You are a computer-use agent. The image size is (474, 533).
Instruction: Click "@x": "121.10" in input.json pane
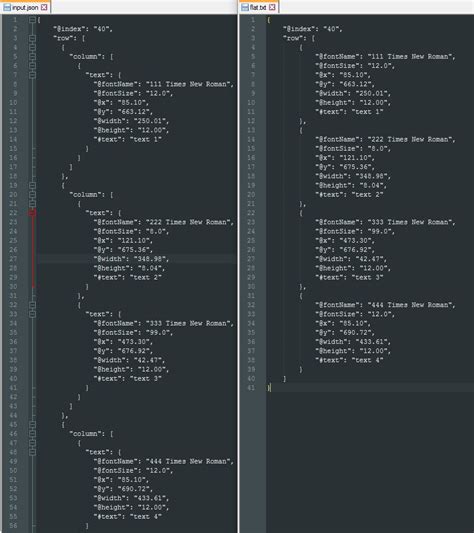click(x=123, y=241)
